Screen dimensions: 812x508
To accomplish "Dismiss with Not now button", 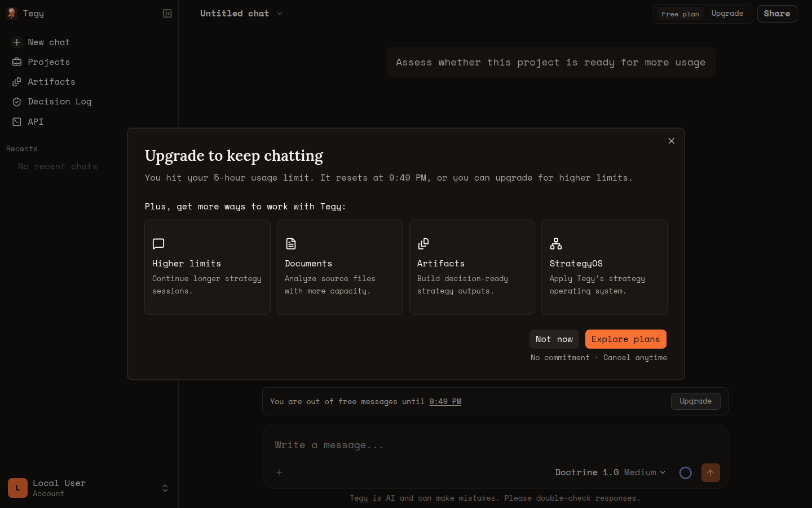I will tap(554, 339).
